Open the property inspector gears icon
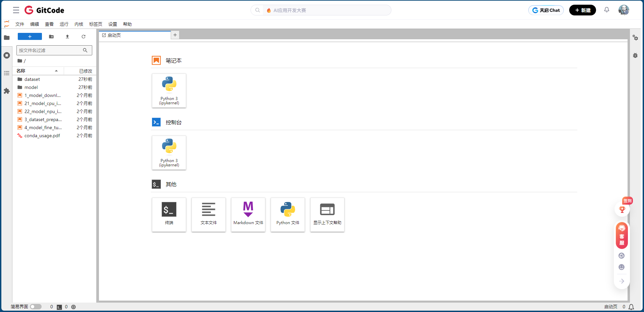This screenshot has width=644, height=312. click(x=635, y=38)
